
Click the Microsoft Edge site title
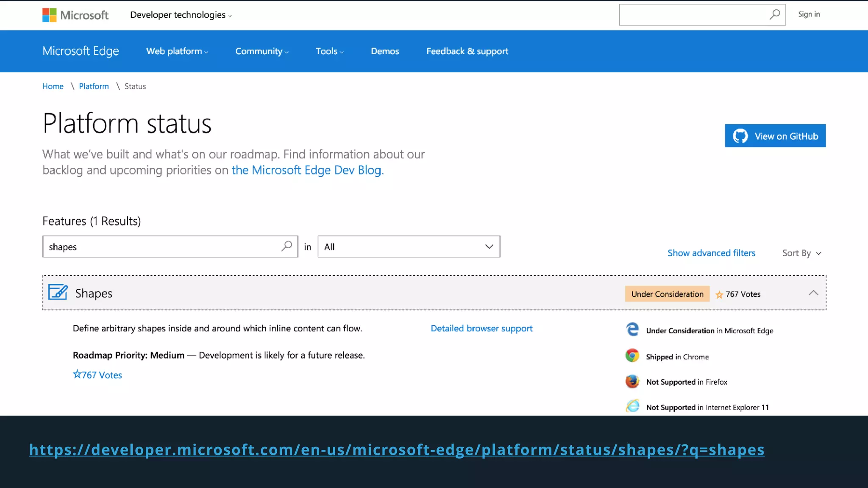coord(81,51)
